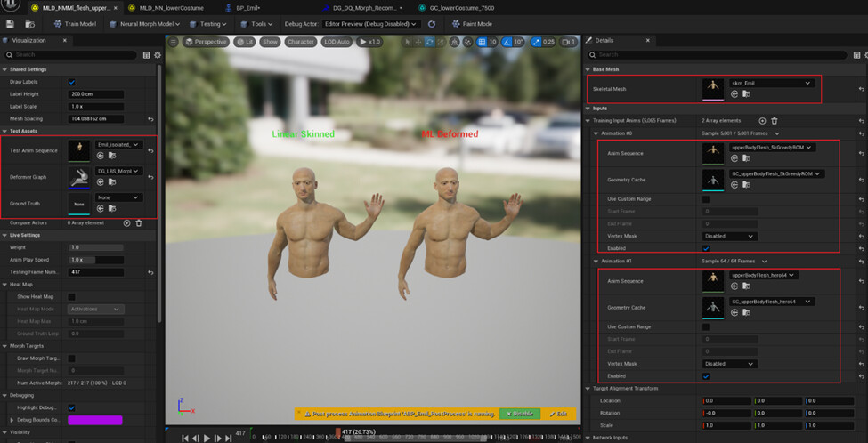Image resolution: width=868 pixels, height=443 pixels.
Task: Click the Paint Mode button
Action: point(472,24)
